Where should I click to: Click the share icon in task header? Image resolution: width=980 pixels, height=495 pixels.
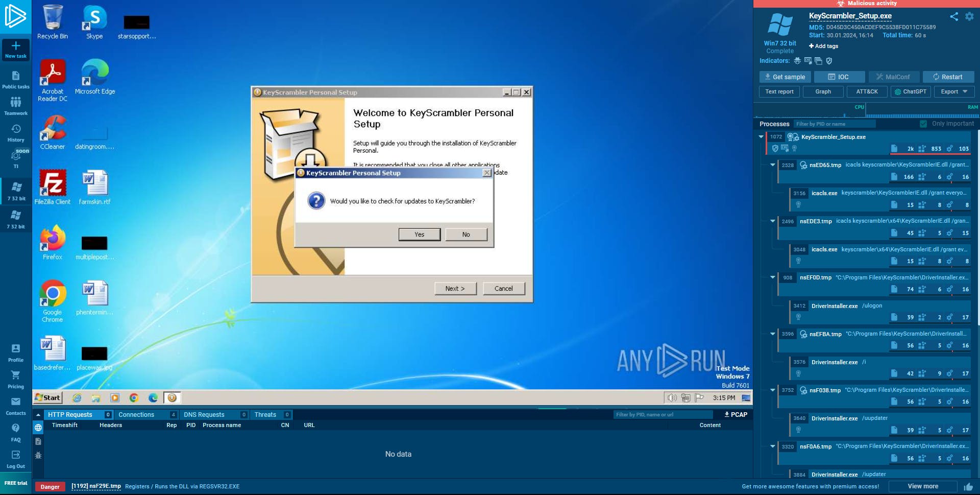(954, 16)
